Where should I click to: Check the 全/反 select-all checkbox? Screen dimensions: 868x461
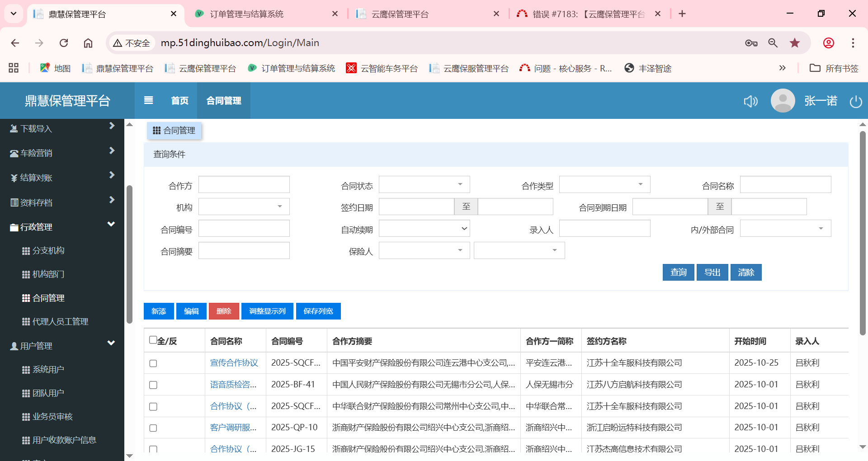coord(153,340)
